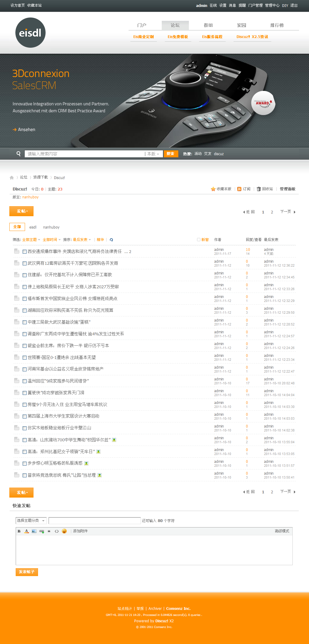Viewport: 309px width, 644px height.
Task: Click the search magnifier icon
Action: 18,154
